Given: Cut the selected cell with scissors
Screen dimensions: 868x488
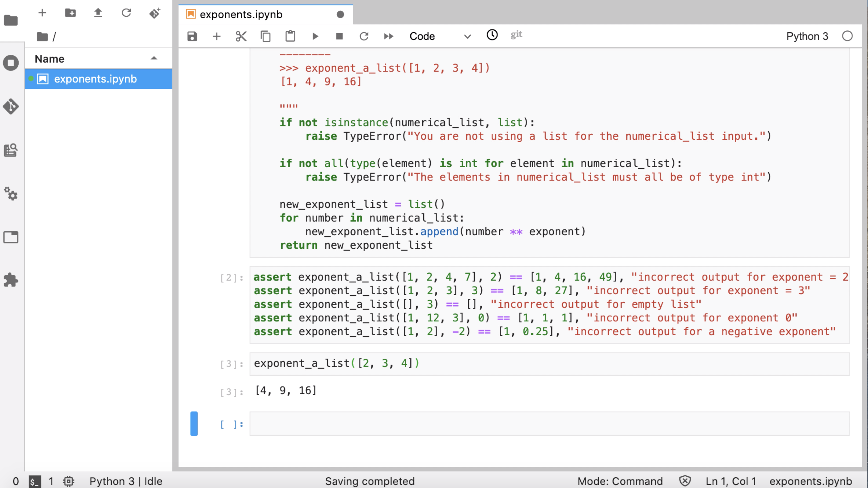Looking at the screenshot, I should click(x=241, y=36).
